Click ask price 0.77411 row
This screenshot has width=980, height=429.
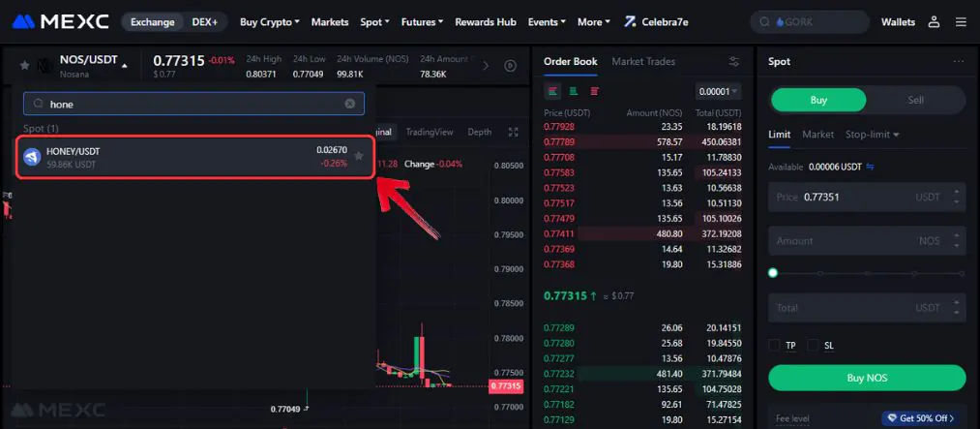pyautogui.click(x=642, y=234)
